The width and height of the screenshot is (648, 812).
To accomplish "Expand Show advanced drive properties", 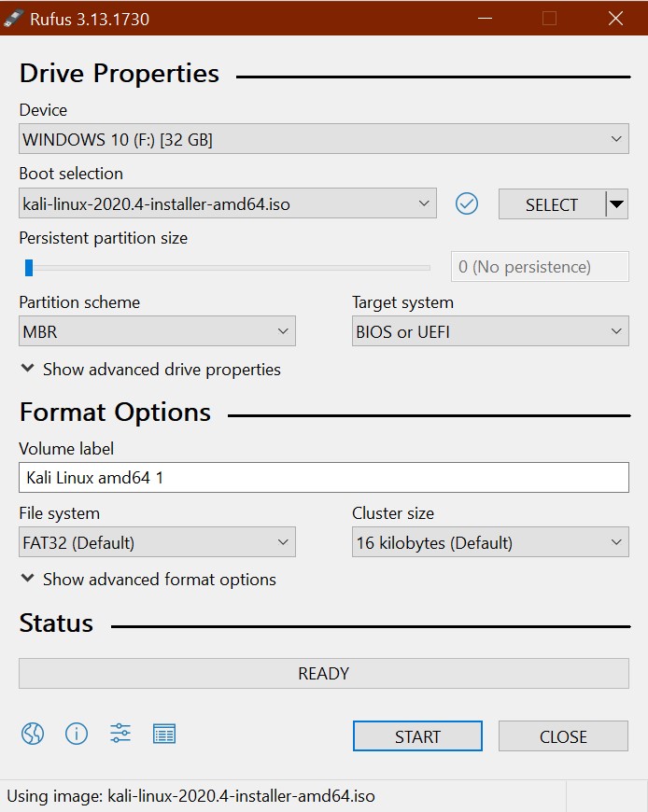I will pyautogui.click(x=150, y=370).
